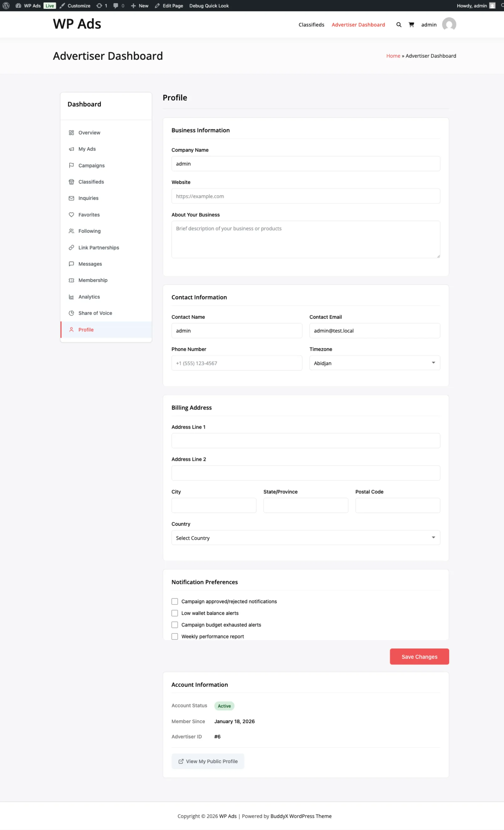Click the WP Ads site title

coord(77,24)
